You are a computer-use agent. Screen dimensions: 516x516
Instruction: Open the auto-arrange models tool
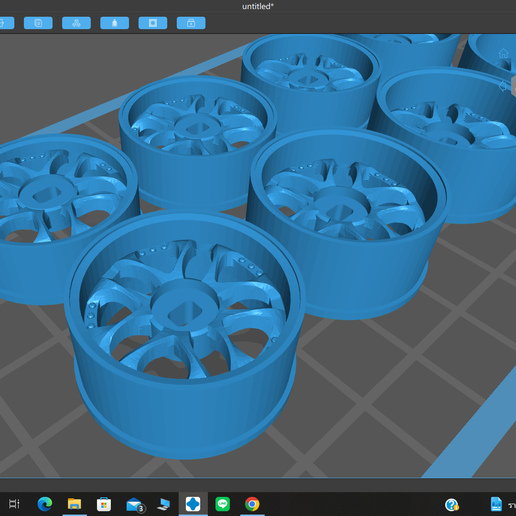click(76, 23)
